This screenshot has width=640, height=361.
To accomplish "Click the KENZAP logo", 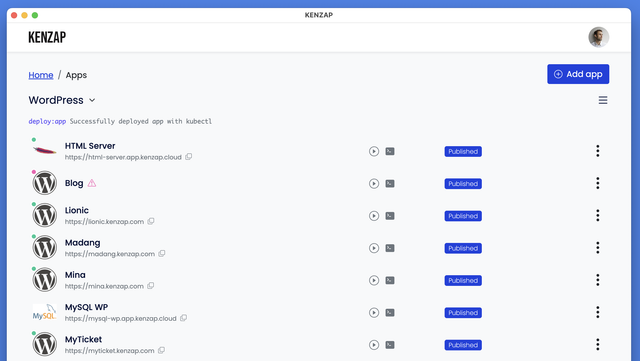I will click(x=47, y=37).
